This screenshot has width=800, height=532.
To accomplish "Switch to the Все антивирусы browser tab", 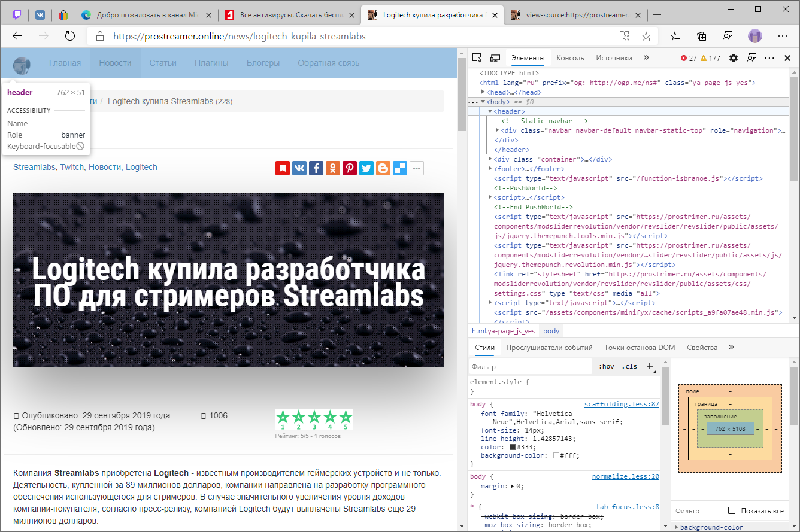I will pyautogui.click(x=290, y=15).
